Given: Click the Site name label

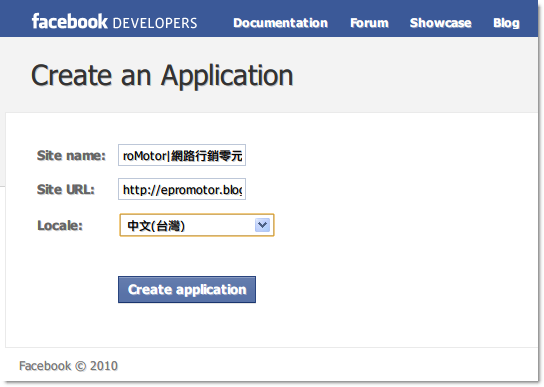Looking at the screenshot, I should tap(71, 155).
